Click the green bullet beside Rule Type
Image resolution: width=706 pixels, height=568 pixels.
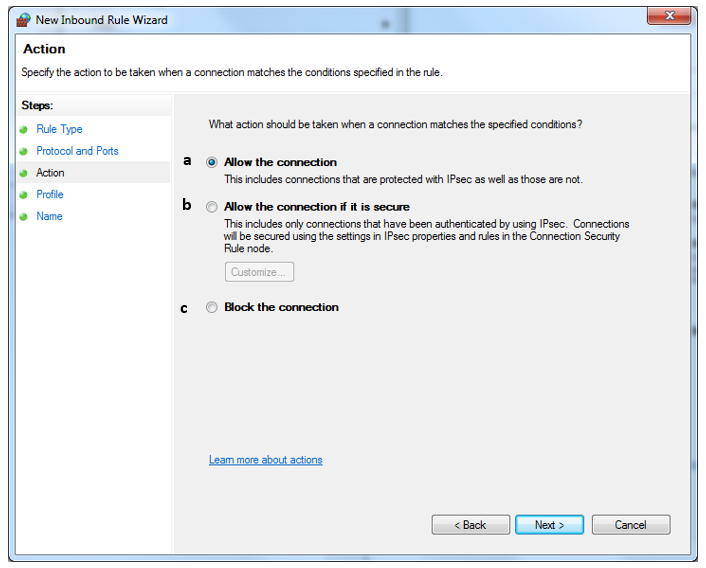point(24,130)
